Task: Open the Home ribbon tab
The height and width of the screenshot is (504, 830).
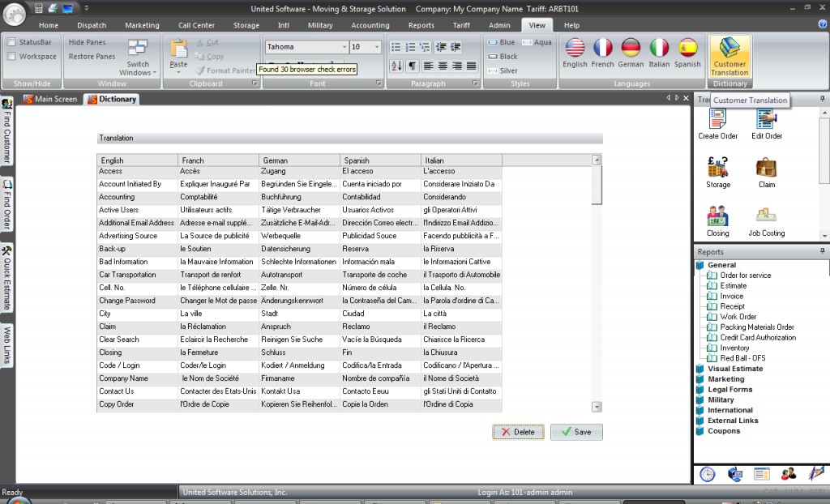Action: point(49,25)
